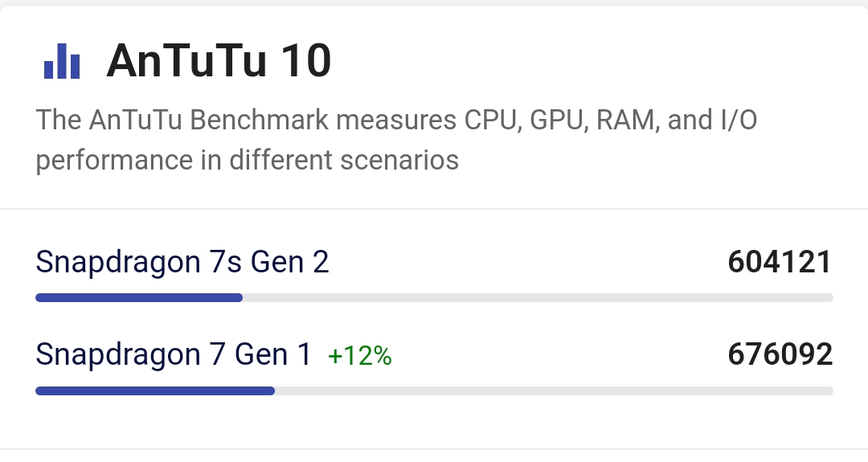Click the 604121 score value

pos(780,262)
